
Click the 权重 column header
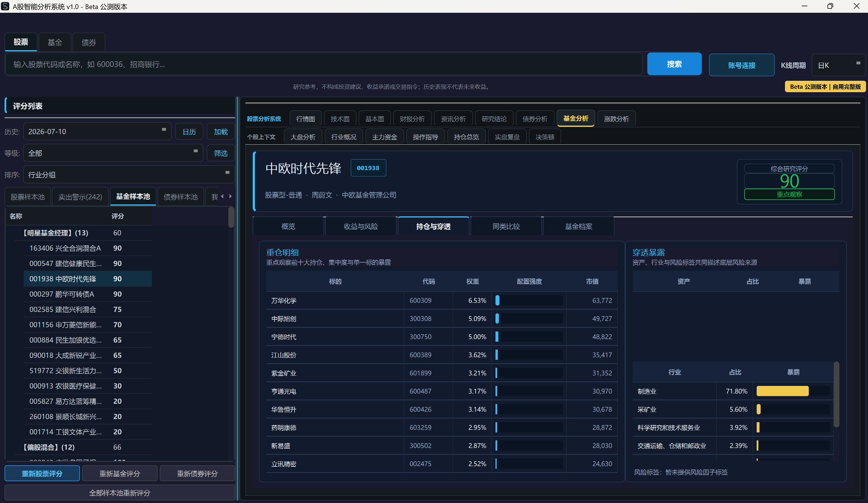pyautogui.click(x=473, y=281)
